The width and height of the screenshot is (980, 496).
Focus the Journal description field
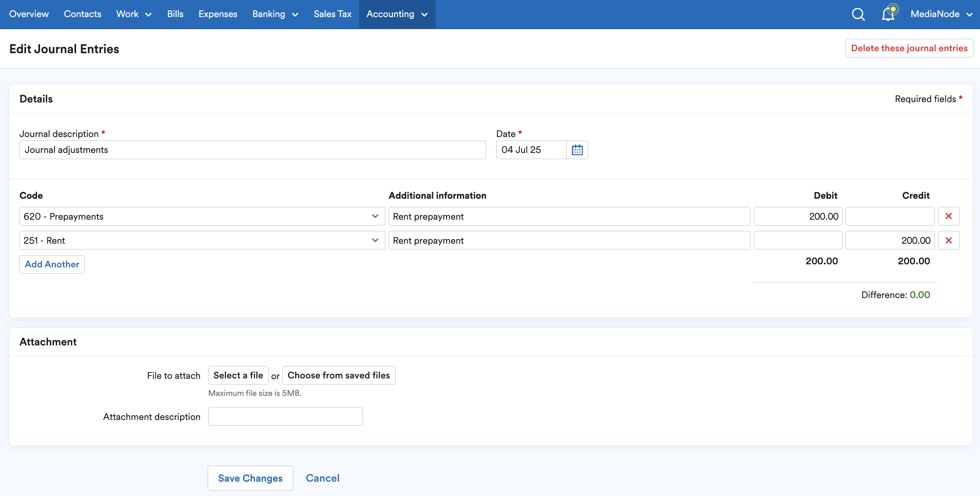coord(252,150)
